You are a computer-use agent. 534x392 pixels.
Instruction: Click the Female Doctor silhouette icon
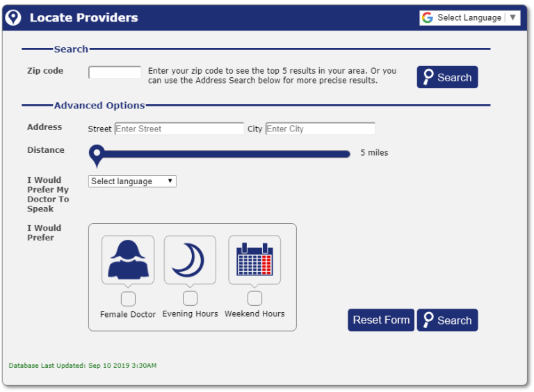tap(128, 259)
